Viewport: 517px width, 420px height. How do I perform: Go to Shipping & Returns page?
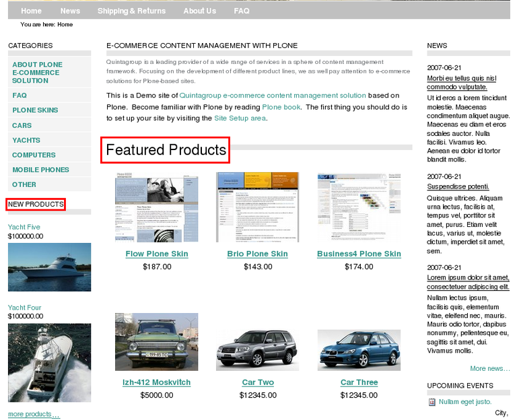point(131,11)
